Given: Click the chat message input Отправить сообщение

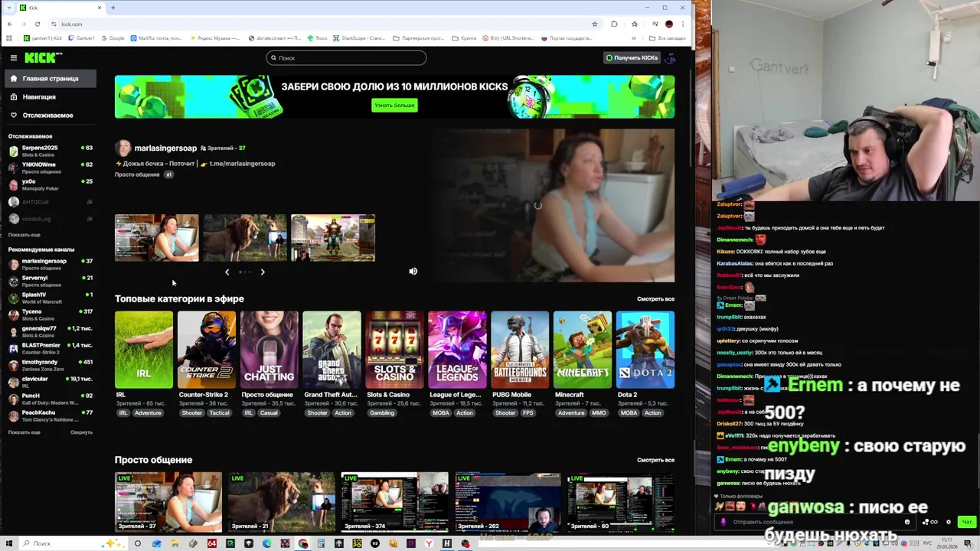Looking at the screenshot, I should pyautogui.click(x=815, y=522).
